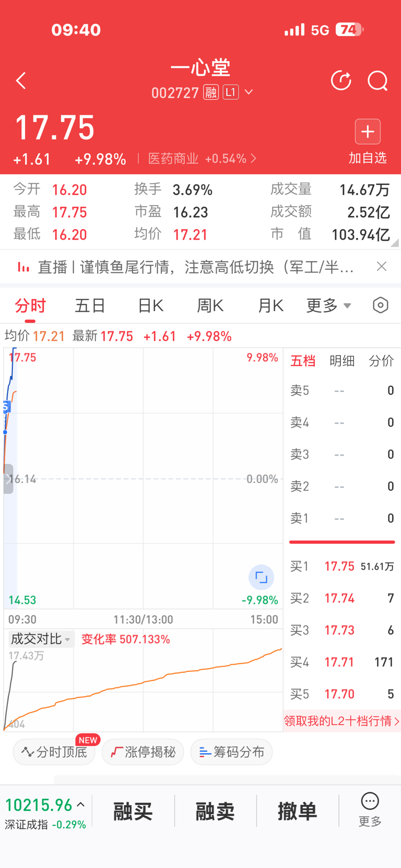401x868 pixels.
Task: Select 买4 price 17.71 row
Action: 342,662
